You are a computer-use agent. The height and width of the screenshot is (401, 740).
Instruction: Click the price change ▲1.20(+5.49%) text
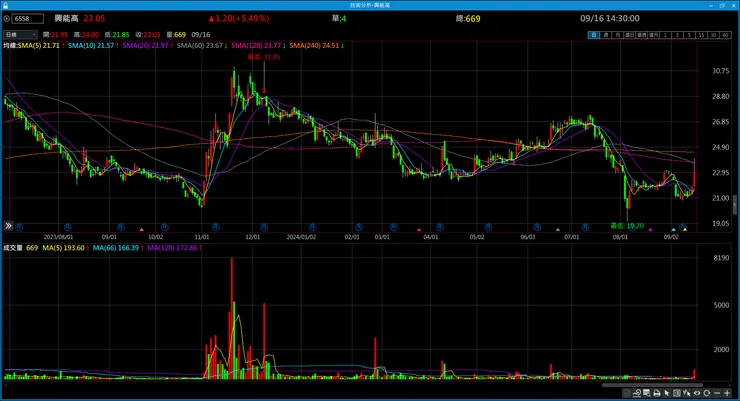pyautogui.click(x=239, y=19)
